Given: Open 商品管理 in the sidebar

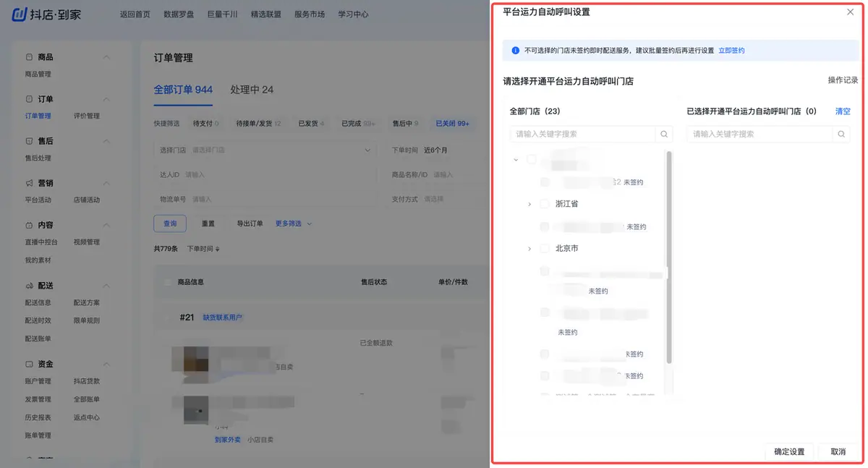Looking at the screenshot, I should click(x=38, y=75).
